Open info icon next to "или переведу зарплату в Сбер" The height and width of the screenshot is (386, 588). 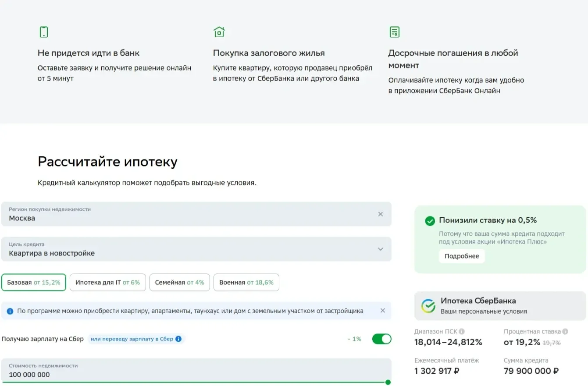[x=178, y=339]
